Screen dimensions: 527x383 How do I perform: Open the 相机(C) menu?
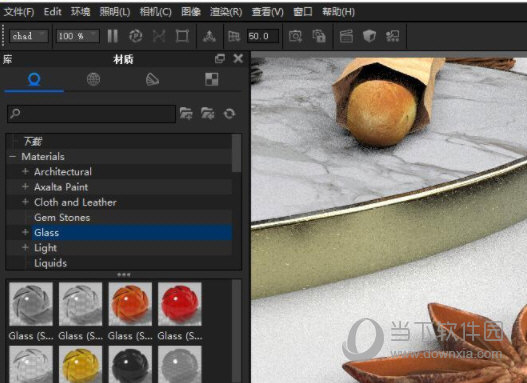[x=156, y=12]
